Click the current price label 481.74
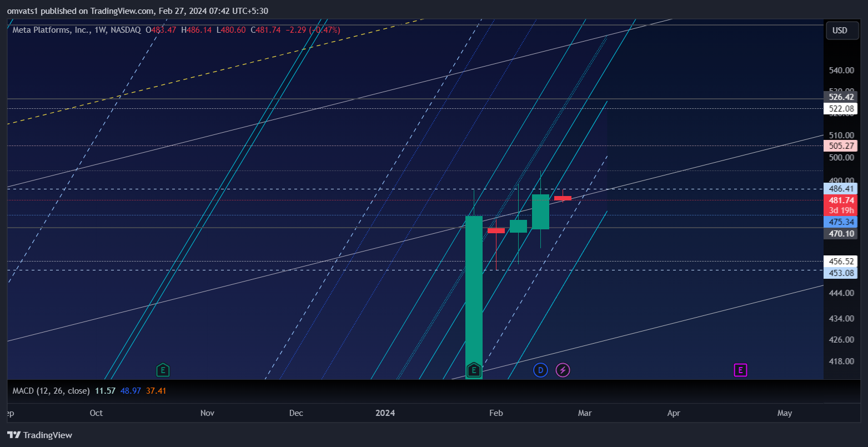The height and width of the screenshot is (447, 868). pyautogui.click(x=841, y=200)
